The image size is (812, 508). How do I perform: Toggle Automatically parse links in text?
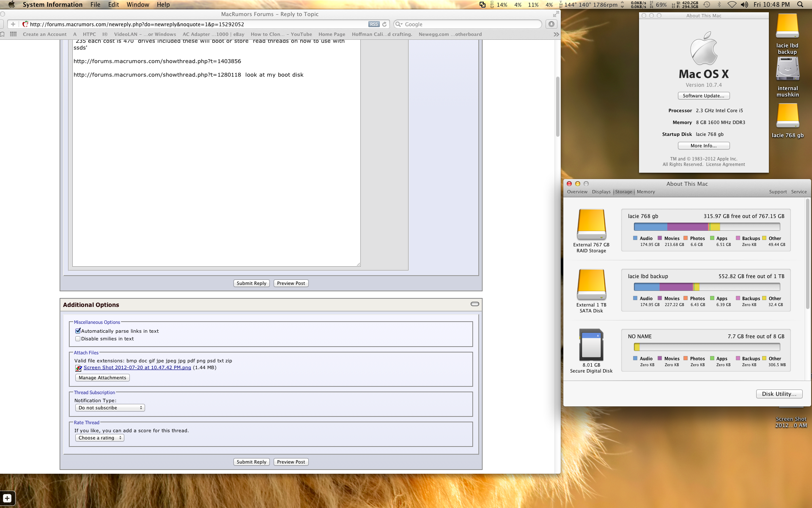click(x=78, y=331)
